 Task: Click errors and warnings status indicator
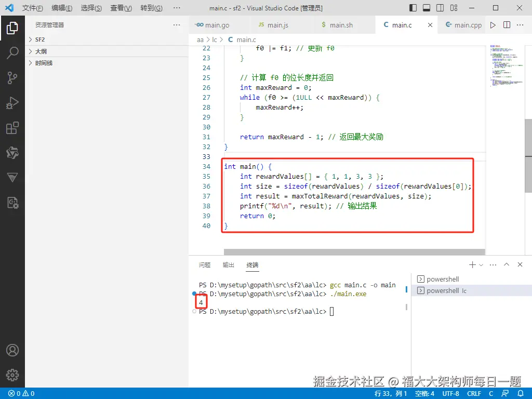pos(21,394)
